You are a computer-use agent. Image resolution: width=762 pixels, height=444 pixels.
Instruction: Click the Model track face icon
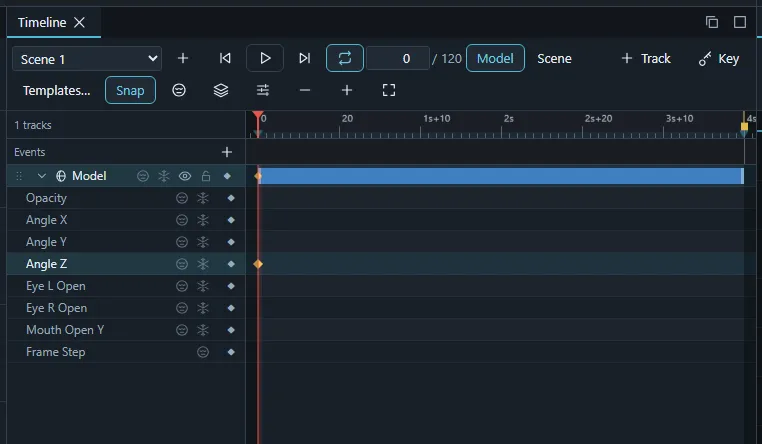coord(142,176)
